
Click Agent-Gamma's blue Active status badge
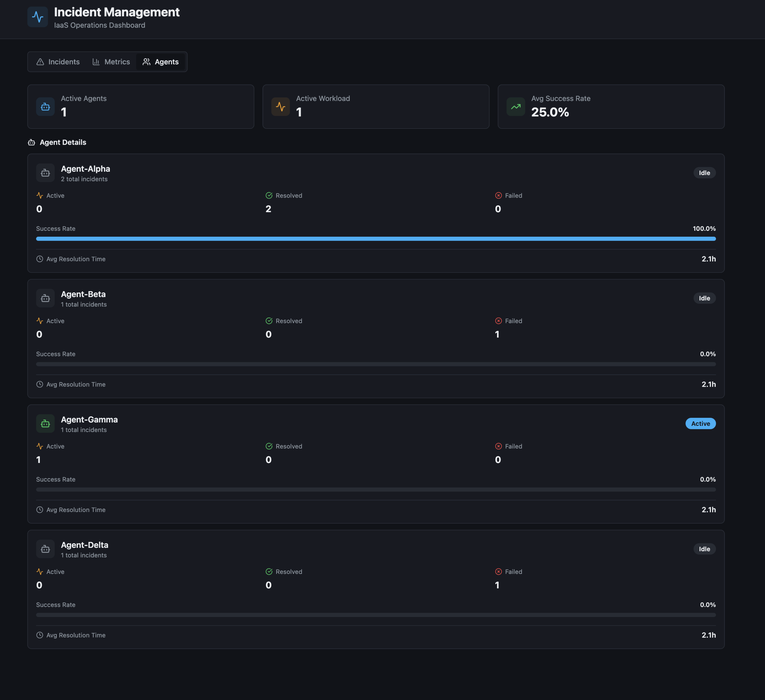(700, 424)
